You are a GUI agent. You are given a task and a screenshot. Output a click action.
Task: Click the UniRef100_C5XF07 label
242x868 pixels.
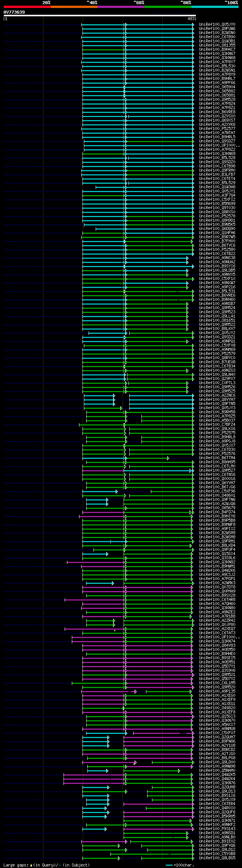[217, 733]
